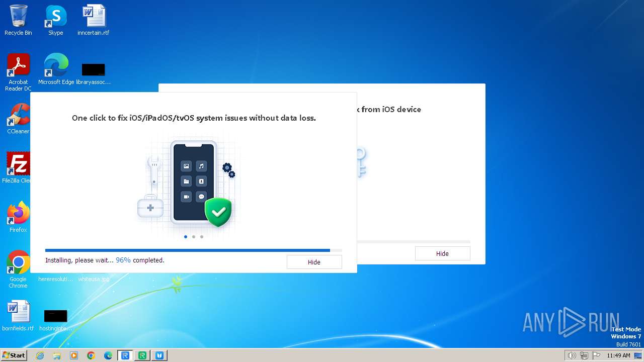This screenshot has height=362, width=644.
Task: Open Acrobat Reader DC shortcut
Action: 18,72
